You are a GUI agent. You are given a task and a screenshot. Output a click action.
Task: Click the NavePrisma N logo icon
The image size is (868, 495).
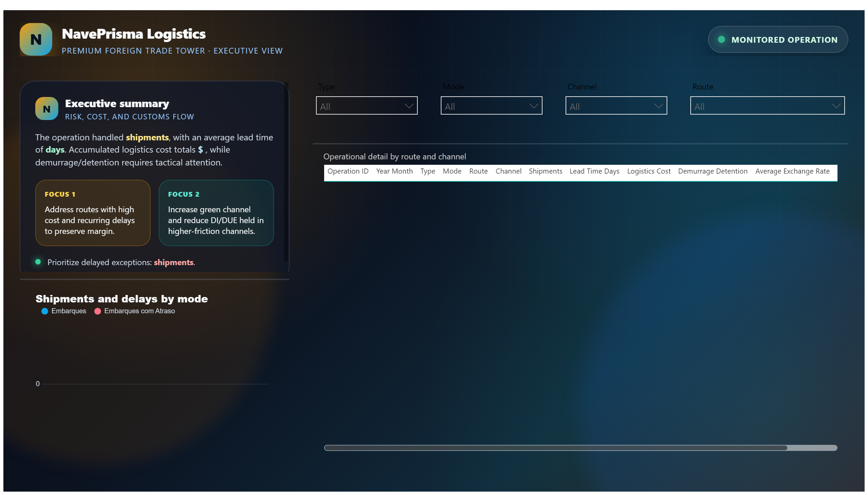coord(36,39)
